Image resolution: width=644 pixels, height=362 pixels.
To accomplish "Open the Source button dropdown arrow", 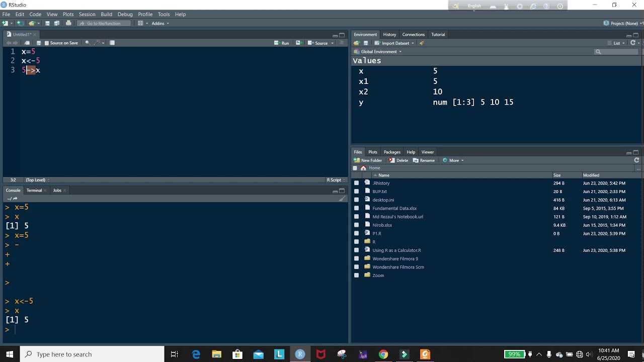I will click(x=333, y=43).
